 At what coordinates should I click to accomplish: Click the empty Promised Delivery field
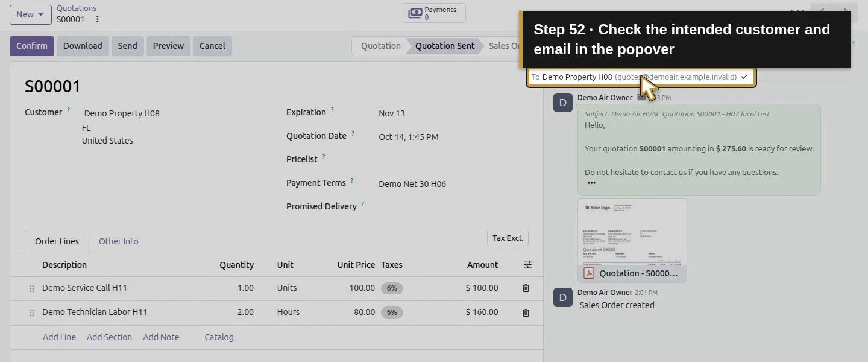coord(452,206)
